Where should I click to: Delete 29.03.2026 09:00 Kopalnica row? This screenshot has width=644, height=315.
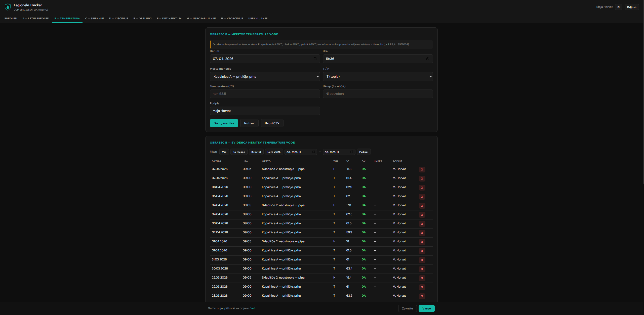[422, 287]
